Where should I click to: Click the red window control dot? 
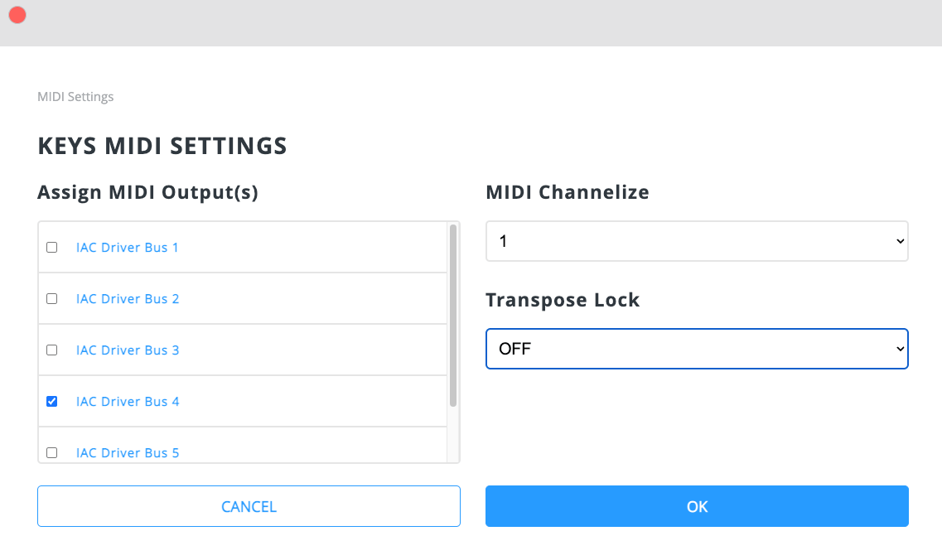[x=17, y=14]
